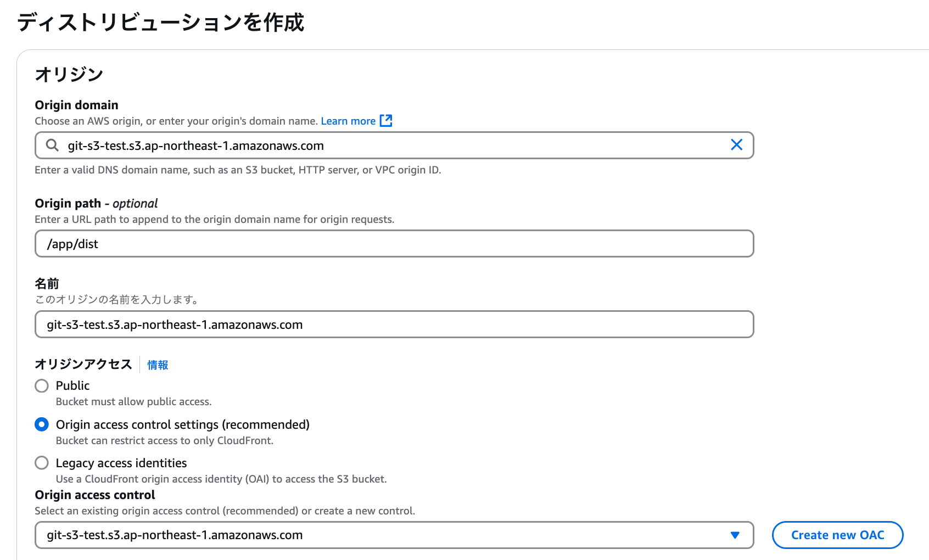The image size is (929, 560).
Task: Open the external link icon beside Learn more
Action: (x=386, y=121)
